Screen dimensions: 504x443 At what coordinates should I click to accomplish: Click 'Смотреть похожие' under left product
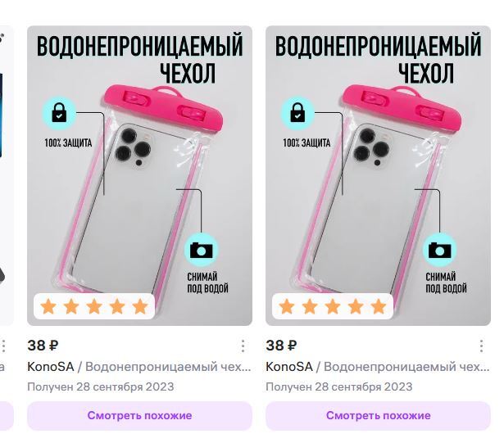pyautogui.click(x=139, y=415)
